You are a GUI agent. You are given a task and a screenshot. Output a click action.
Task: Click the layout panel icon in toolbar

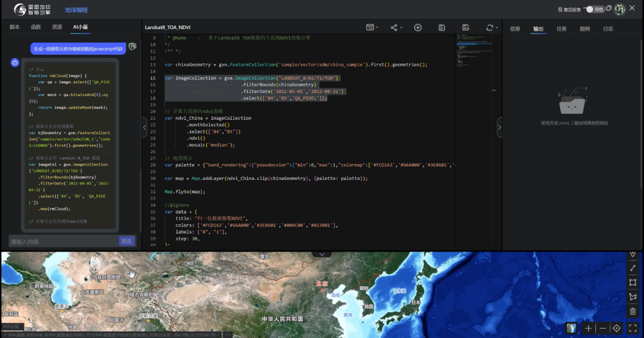(370, 27)
